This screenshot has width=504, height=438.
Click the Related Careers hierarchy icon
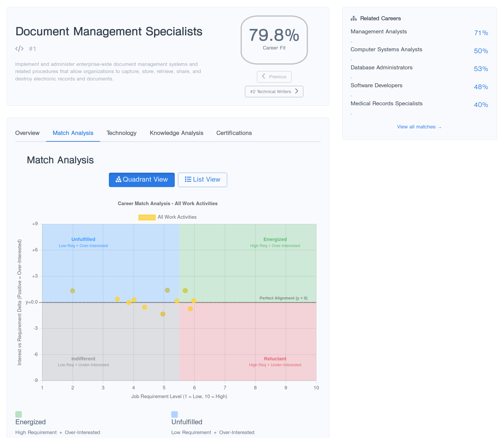click(353, 18)
